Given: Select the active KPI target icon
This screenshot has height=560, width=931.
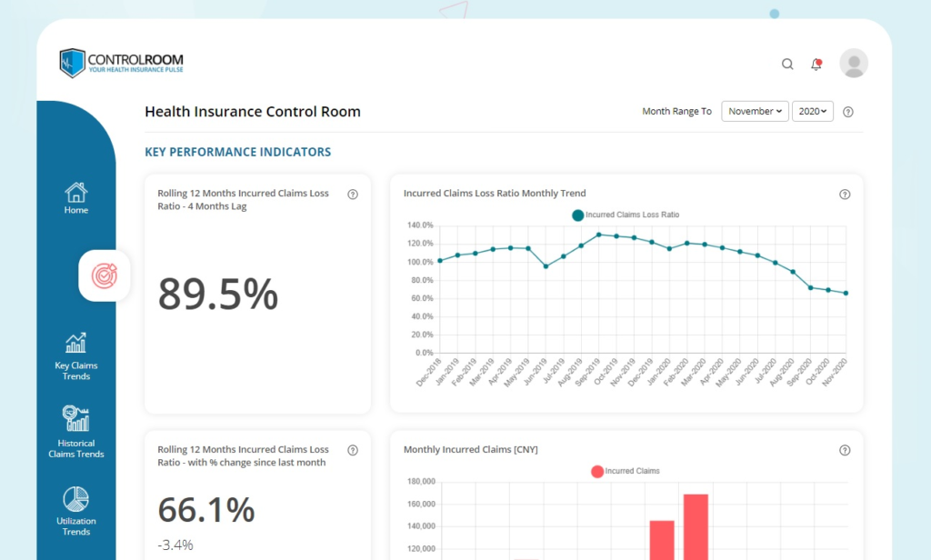Looking at the screenshot, I should (105, 275).
